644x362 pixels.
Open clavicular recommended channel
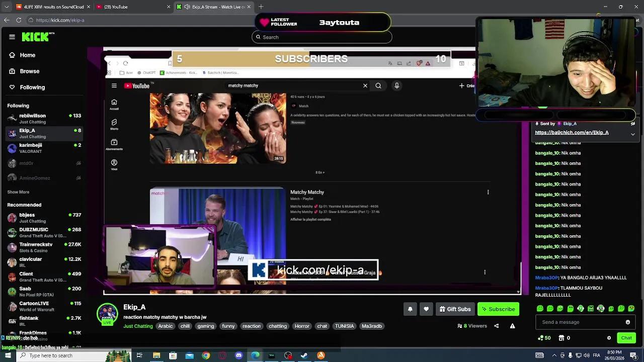[44, 262]
